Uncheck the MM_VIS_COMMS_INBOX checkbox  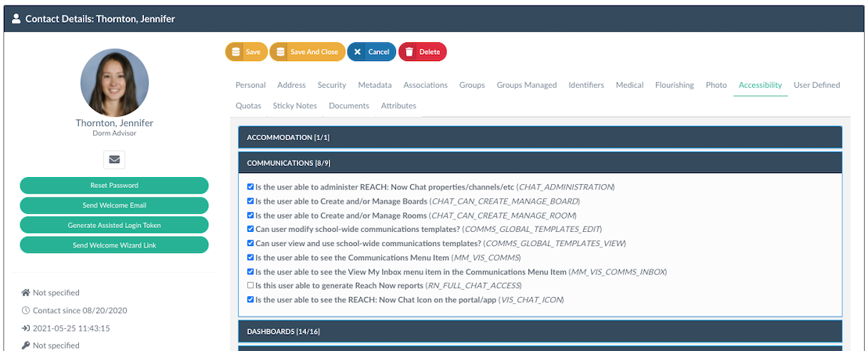(x=250, y=272)
